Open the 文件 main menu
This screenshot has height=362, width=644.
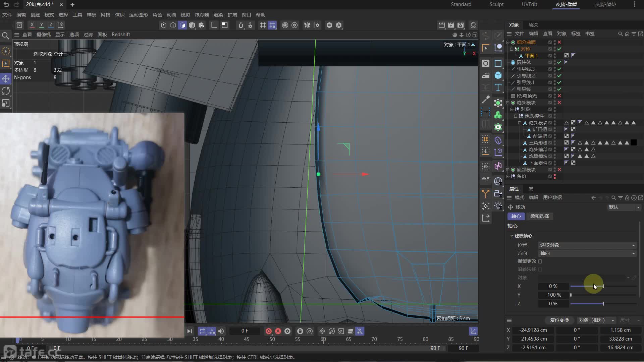7,15
